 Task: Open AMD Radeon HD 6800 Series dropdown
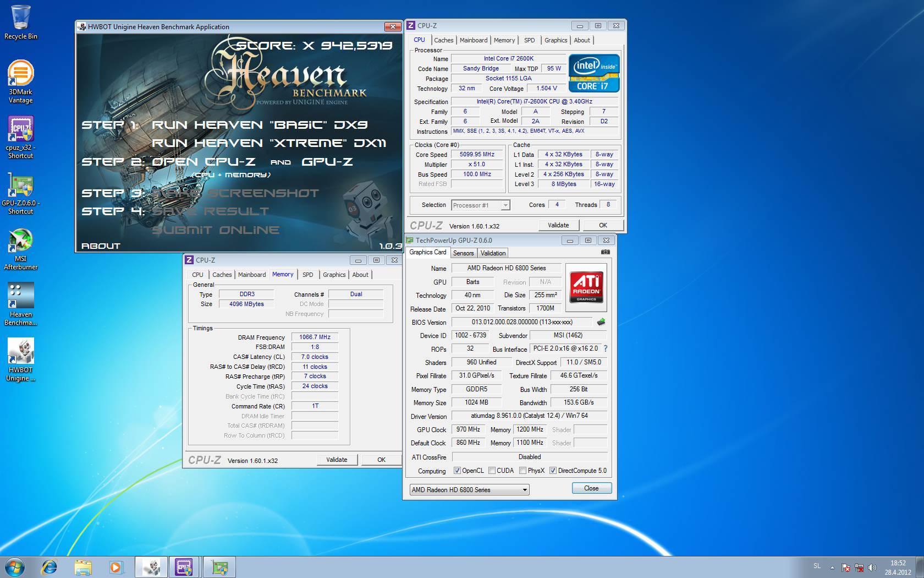(x=469, y=489)
